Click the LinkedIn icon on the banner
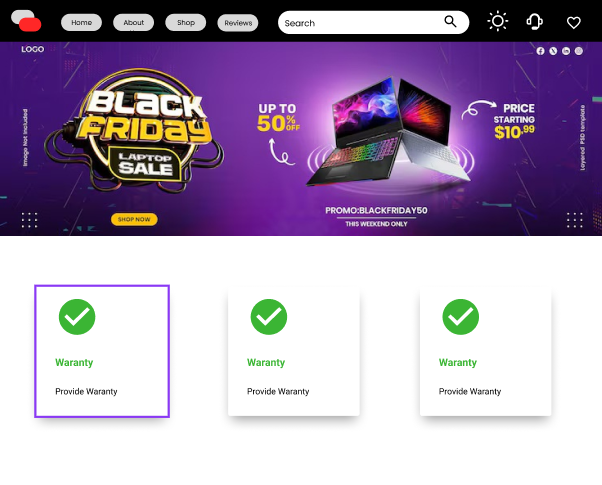 [566, 50]
